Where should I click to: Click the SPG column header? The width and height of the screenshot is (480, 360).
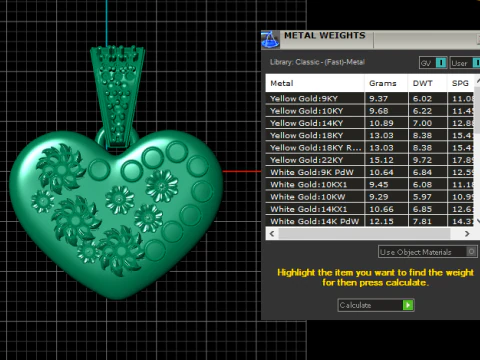[460, 83]
